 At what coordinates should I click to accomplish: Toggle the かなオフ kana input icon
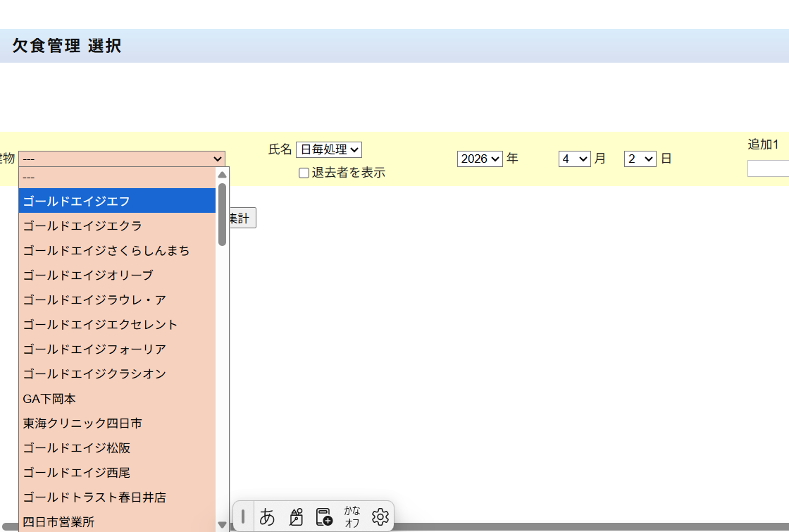[352, 516]
